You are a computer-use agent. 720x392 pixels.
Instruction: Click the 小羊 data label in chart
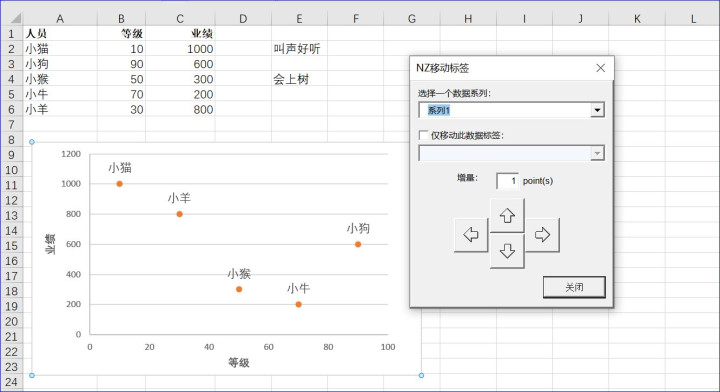(x=179, y=198)
